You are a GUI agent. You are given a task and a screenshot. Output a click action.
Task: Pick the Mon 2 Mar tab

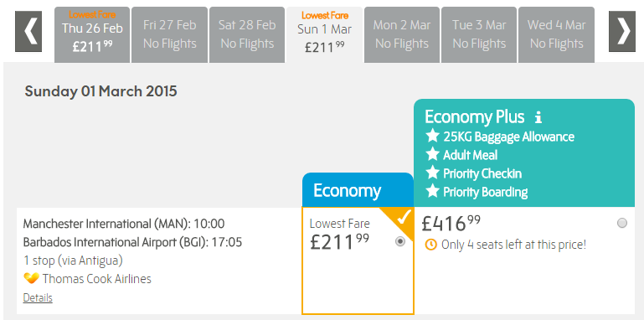[x=402, y=35]
